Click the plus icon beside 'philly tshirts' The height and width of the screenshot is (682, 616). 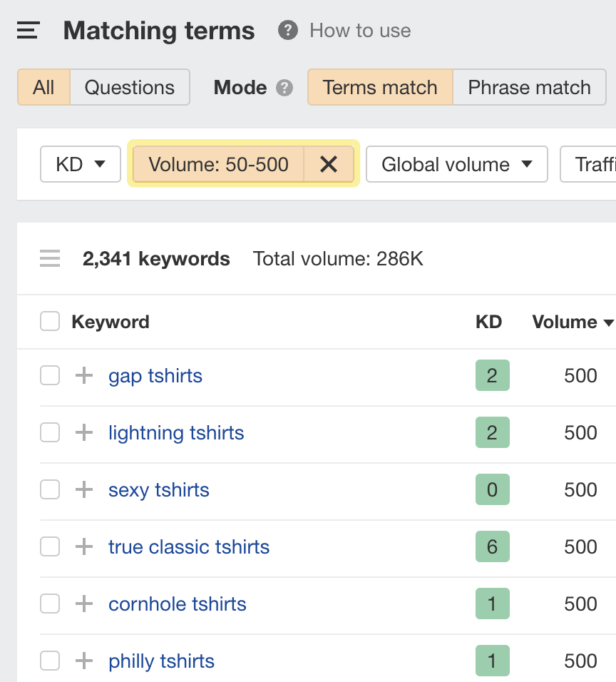pos(84,661)
